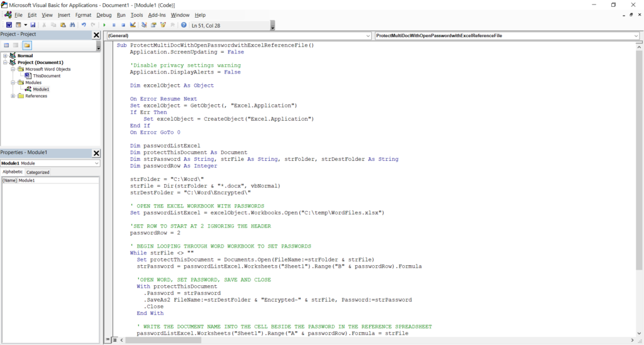Screen dimensions: 644x345
Task: Click View Object icon in Project panel
Action: click(16, 45)
